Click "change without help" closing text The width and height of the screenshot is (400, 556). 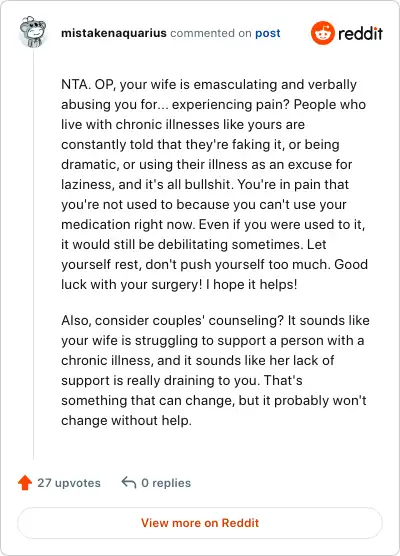(x=126, y=420)
